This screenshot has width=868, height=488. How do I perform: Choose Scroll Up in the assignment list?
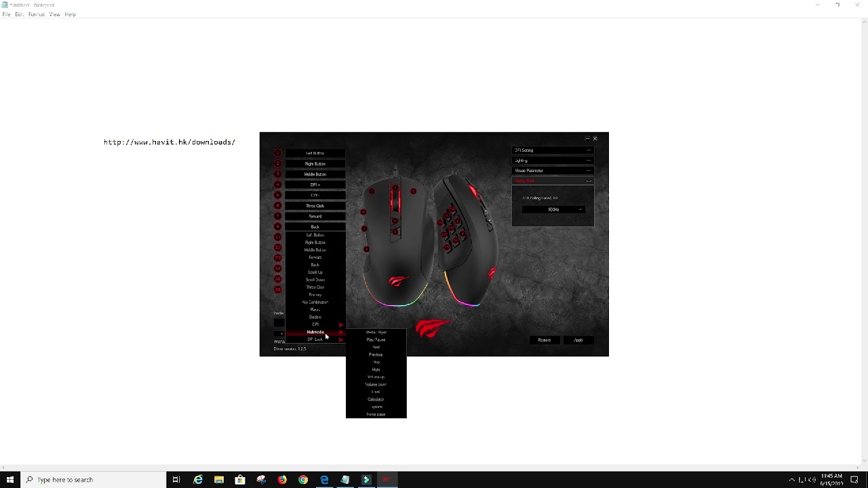(315, 272)
